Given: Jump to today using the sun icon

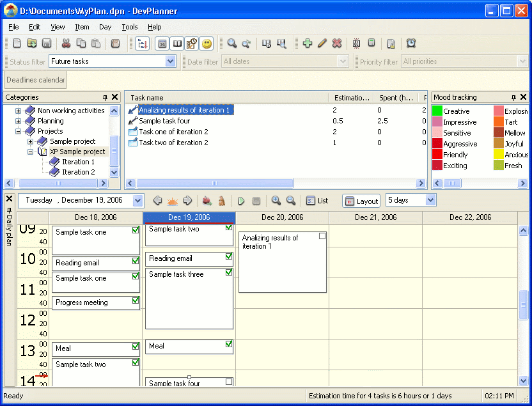Looking at the screenshot, I should click(171, 200).
